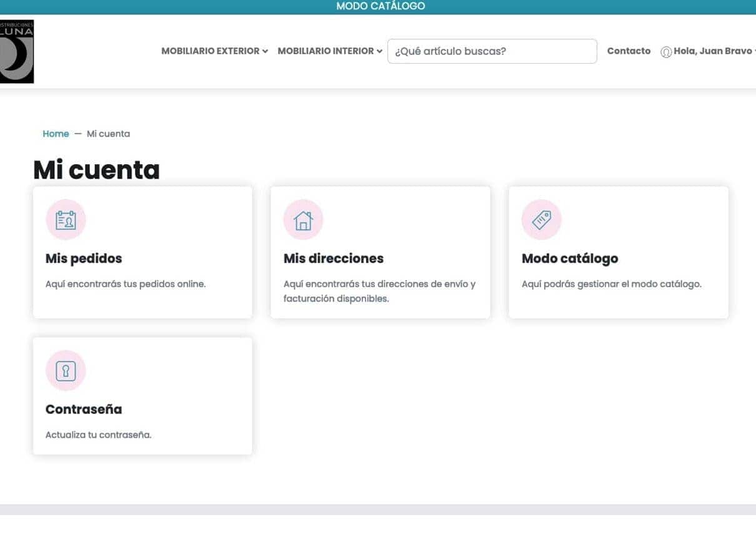Screen dimensions: 756x540
Task: Click the user profile icon next to greeting
Action: 667,51
